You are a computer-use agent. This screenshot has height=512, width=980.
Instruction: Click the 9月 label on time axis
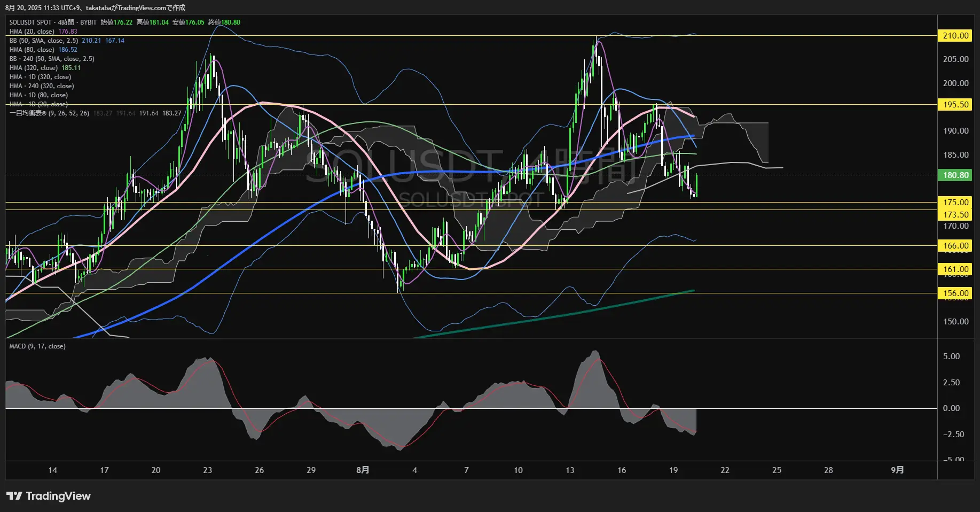coord(898,470)
